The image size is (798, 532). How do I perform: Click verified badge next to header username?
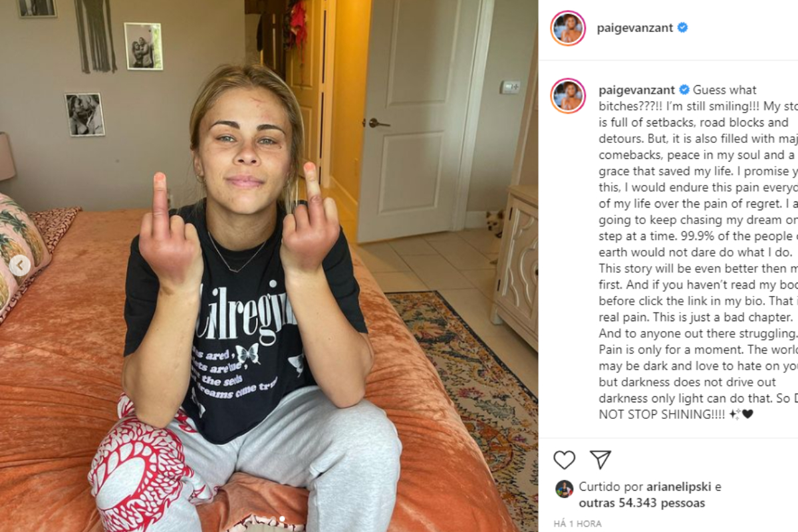click(682, 28)
